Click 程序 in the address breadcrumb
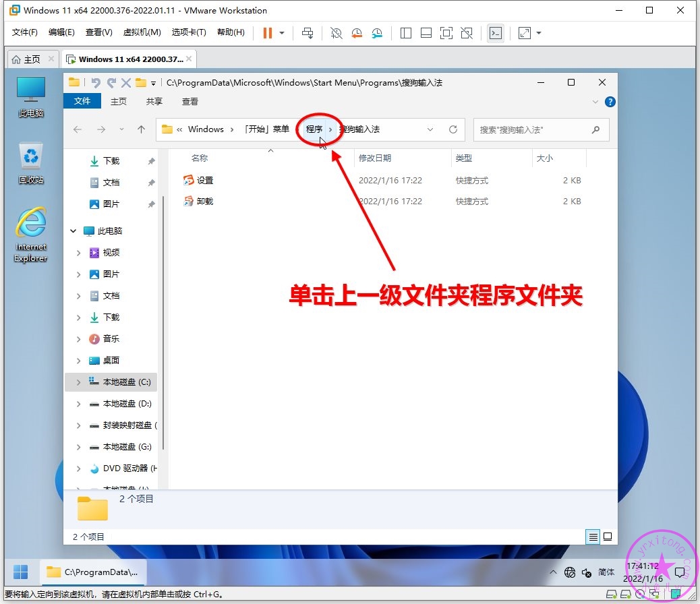 point(314,129)
